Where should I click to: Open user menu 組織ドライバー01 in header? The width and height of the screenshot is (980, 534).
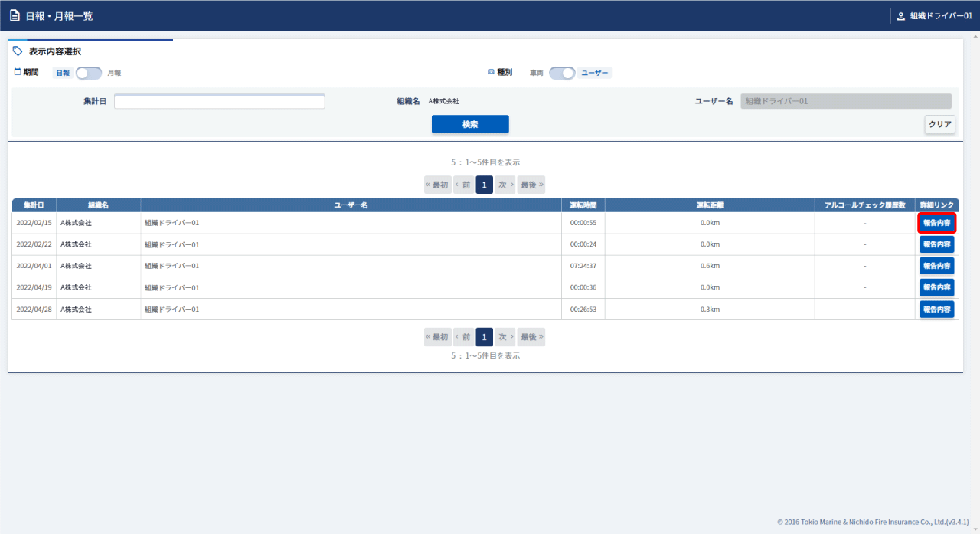coord(940,16)
